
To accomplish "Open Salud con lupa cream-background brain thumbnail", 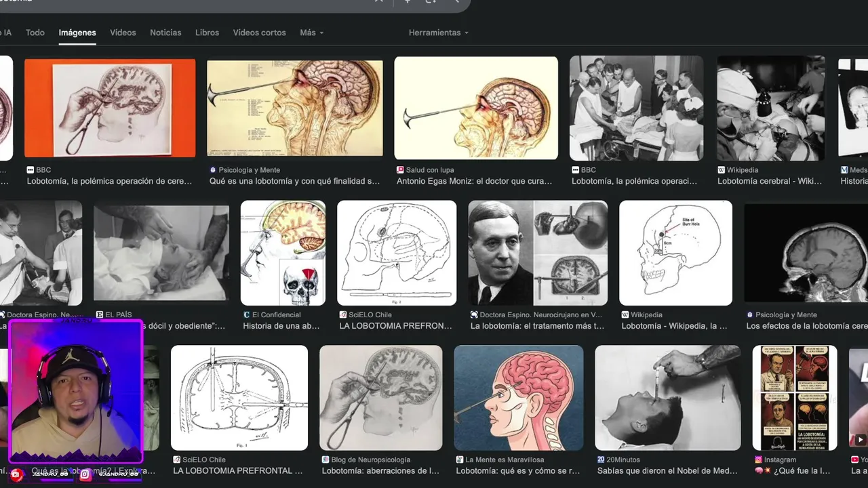I will [476, 108].
